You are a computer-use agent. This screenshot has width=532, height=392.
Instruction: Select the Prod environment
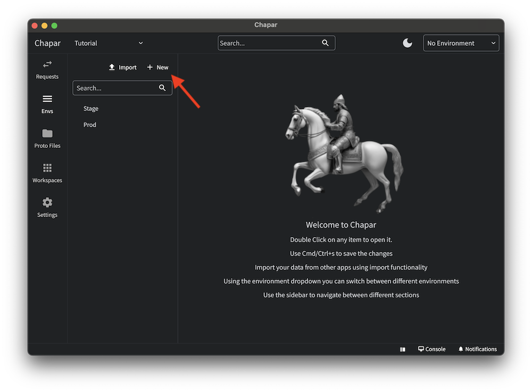(90, 125)
